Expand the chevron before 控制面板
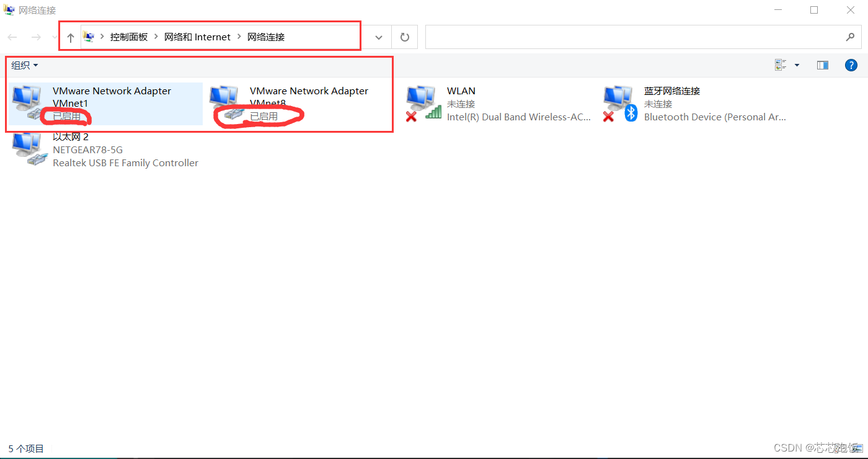 (x=102, y=37)
